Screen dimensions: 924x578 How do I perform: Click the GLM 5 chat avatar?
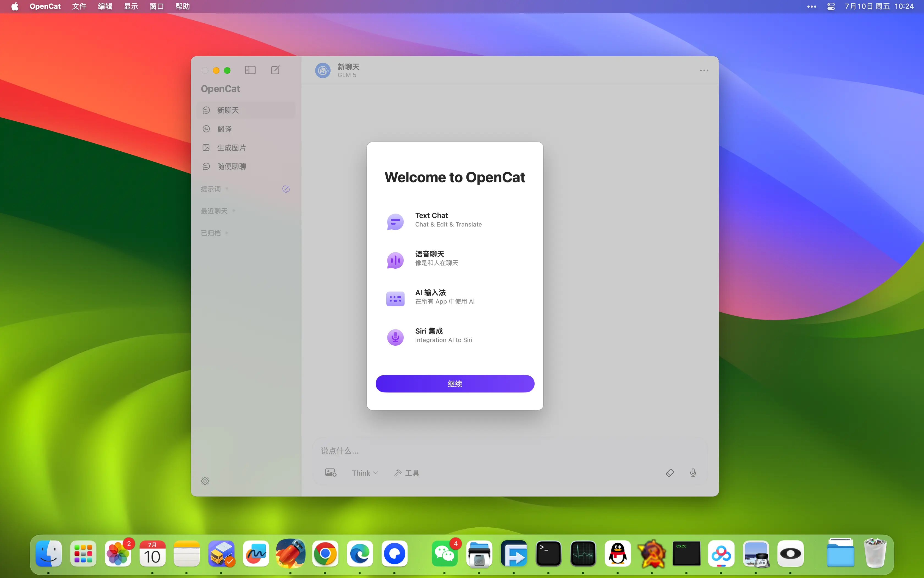pos(323,70)
